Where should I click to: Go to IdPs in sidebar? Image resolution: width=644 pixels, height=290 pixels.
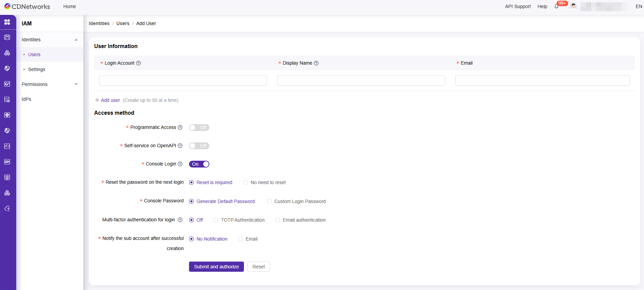click(x=26, y=99)
